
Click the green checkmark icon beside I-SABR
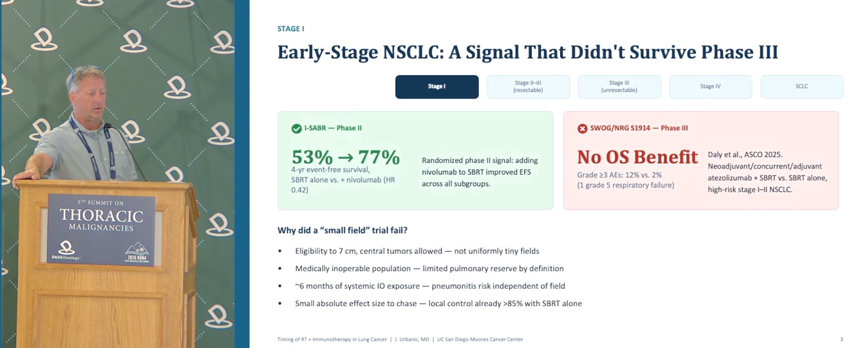point(297,128)
